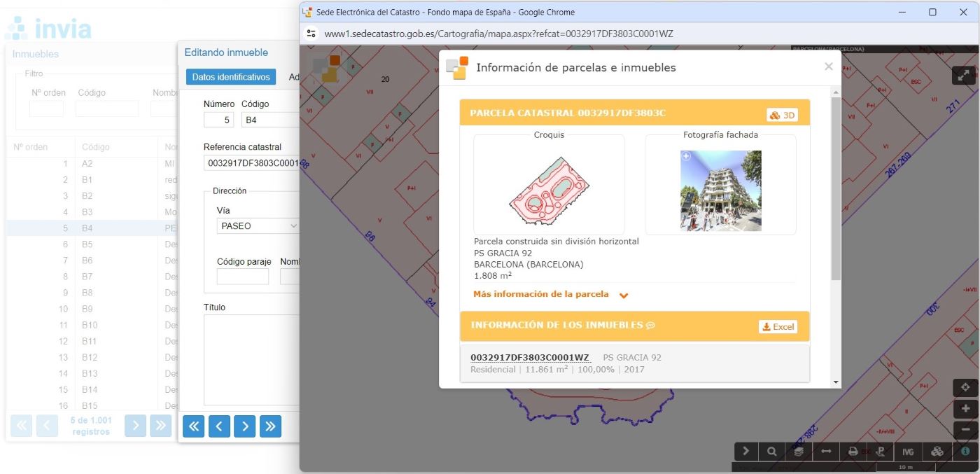Center map with the locate crosshair button
The width and height of the screenshot is (980, 474).
tap(965, 388)
